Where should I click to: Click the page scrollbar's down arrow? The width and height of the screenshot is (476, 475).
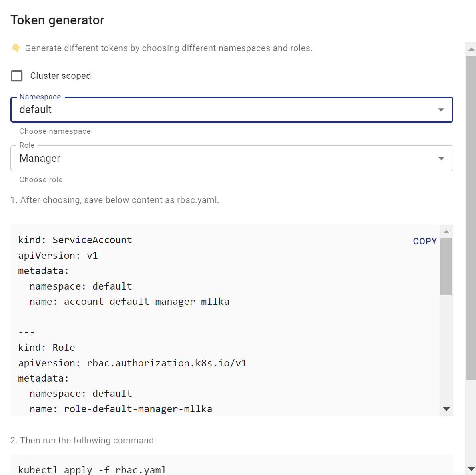coord(471,469)
